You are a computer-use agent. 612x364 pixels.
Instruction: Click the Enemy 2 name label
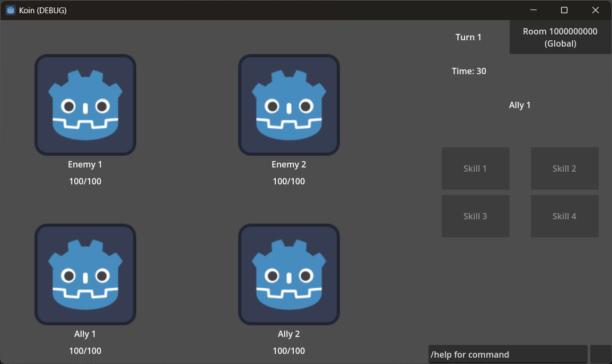[289, 164]
